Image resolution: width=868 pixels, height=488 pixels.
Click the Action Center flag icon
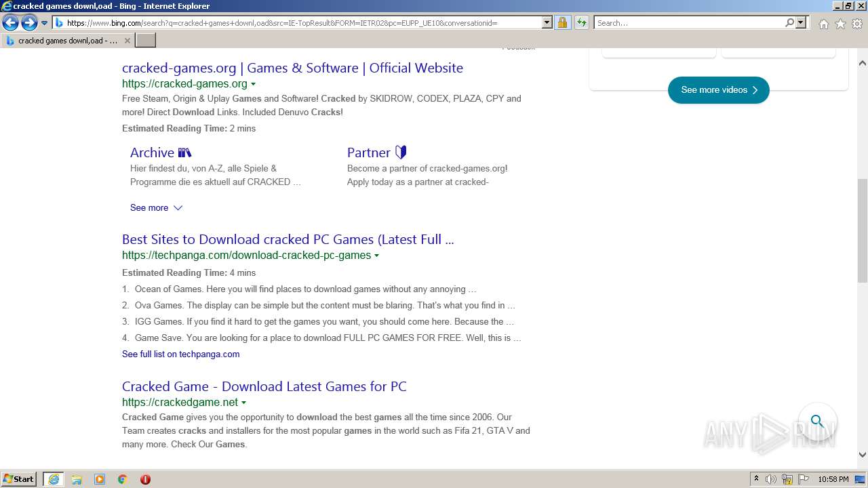tap(803, 479)
